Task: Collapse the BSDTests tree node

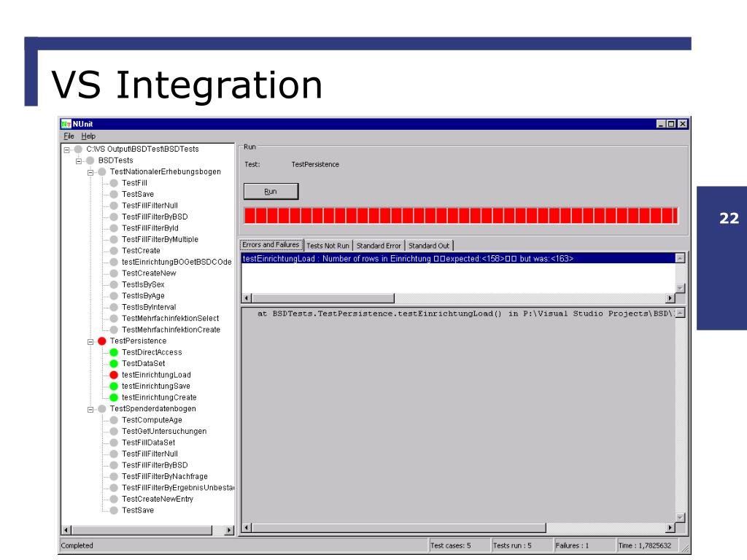Action: pos(79,161)
